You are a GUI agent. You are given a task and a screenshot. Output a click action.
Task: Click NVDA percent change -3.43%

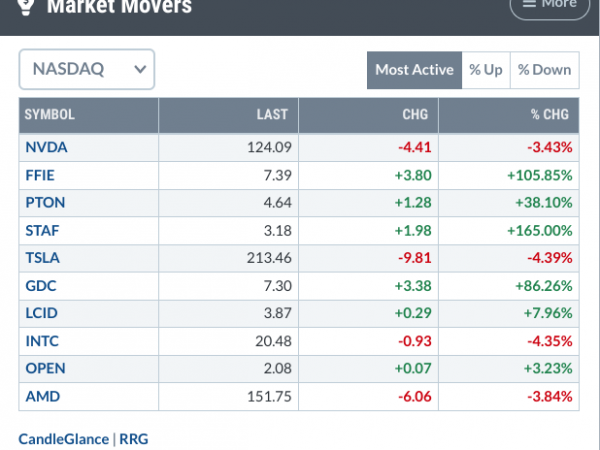[x=550, y=147]
